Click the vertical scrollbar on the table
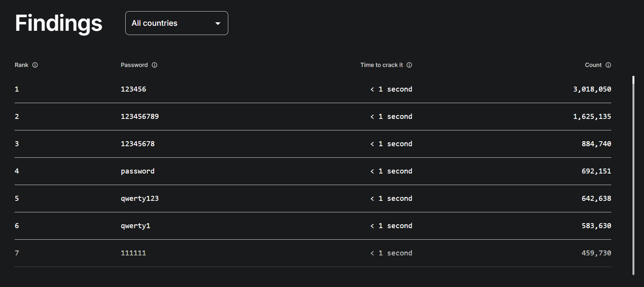This screenshot has height=287, width=644. pyautogui.click(x=633, y=175)
